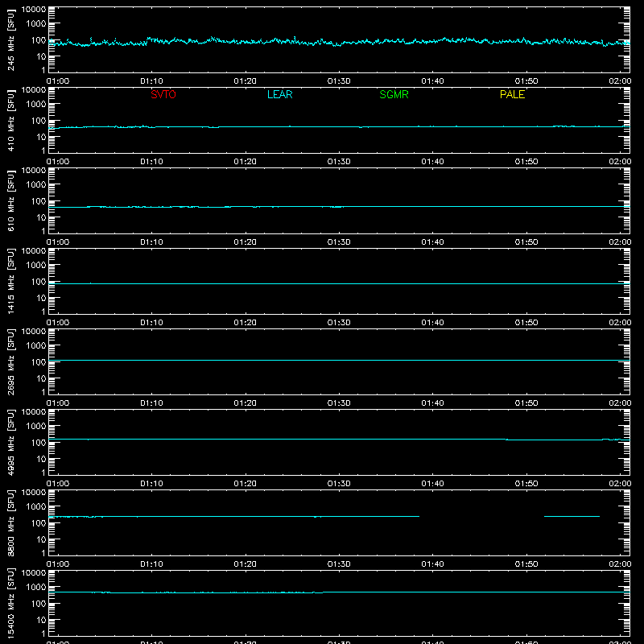
Task: Click 01:10 time label under 245 MHz panel
Action: coord(151,81)
